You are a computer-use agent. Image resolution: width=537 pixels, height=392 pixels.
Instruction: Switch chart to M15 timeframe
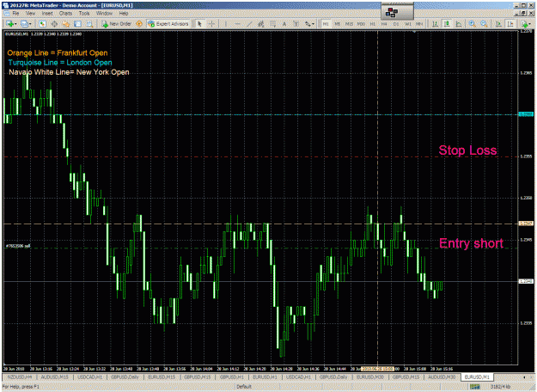pos(349,24)
